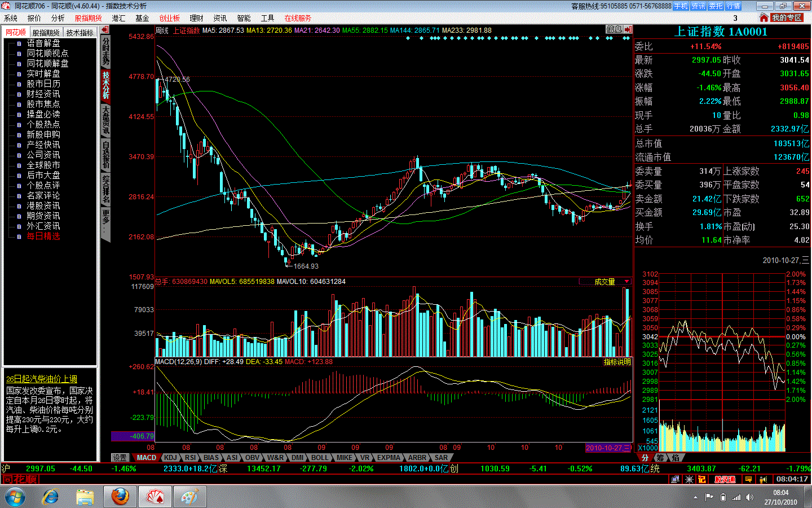Click the red home icon beside 我的专区

coord(764,17)
